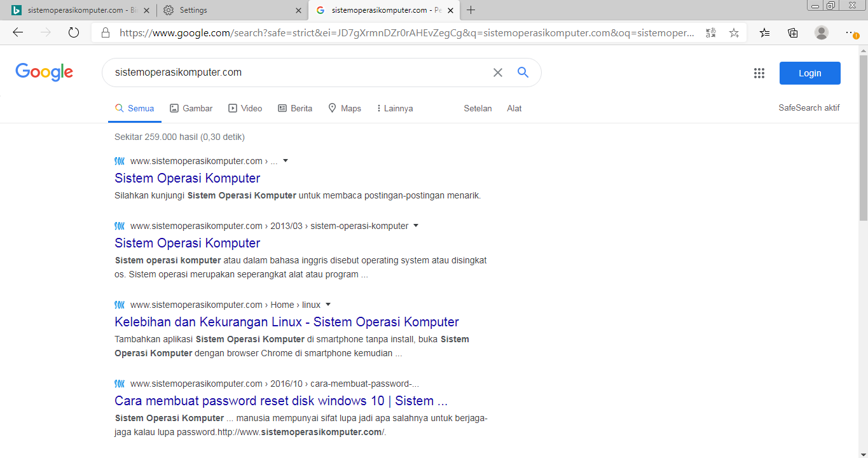Click the favicon beside the Linux result

click(x=120, y=305)
